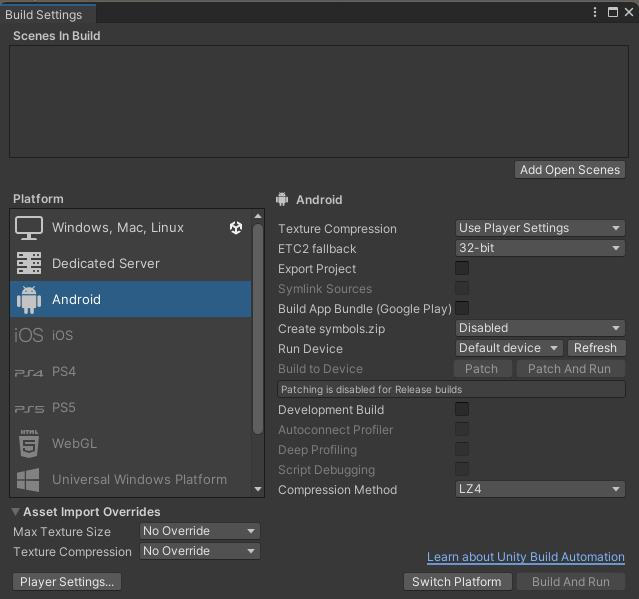Click the Create symbols.zip label
Viewport: 639px width, 599px height.
(x=331, y=329)
